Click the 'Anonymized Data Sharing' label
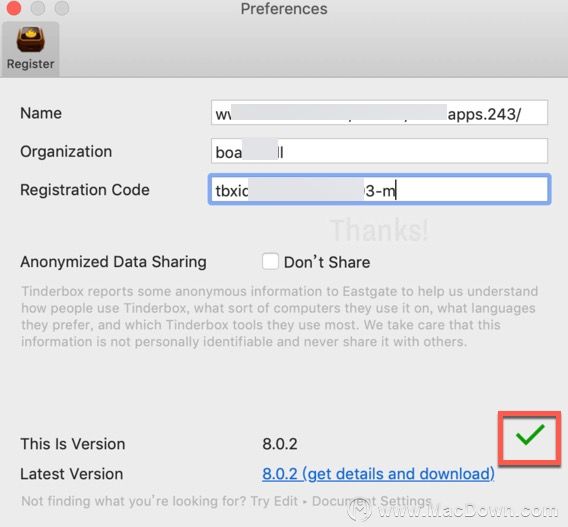The height and width of the screenshot is (527, 568). pyautogui.click(x=113, y=262)
